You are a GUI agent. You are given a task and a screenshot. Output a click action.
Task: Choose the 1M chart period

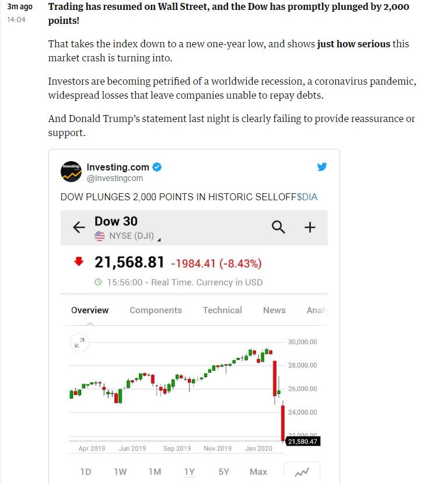click(155, 472)
